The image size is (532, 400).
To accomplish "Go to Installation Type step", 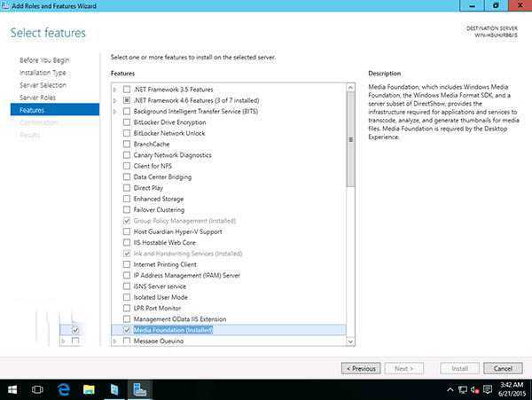I will click(43, 73).
